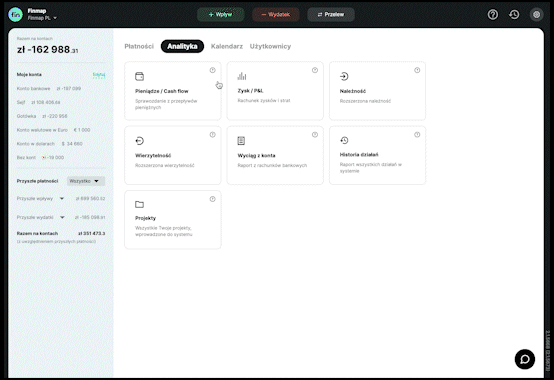This screenshot has width=554, height=380.
Task: Click the Wierzytelność card title
Action: click(x=153, y=155)
